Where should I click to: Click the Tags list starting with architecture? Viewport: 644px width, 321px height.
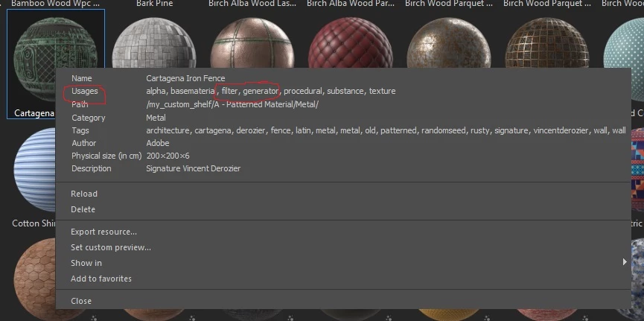(386, 130)
